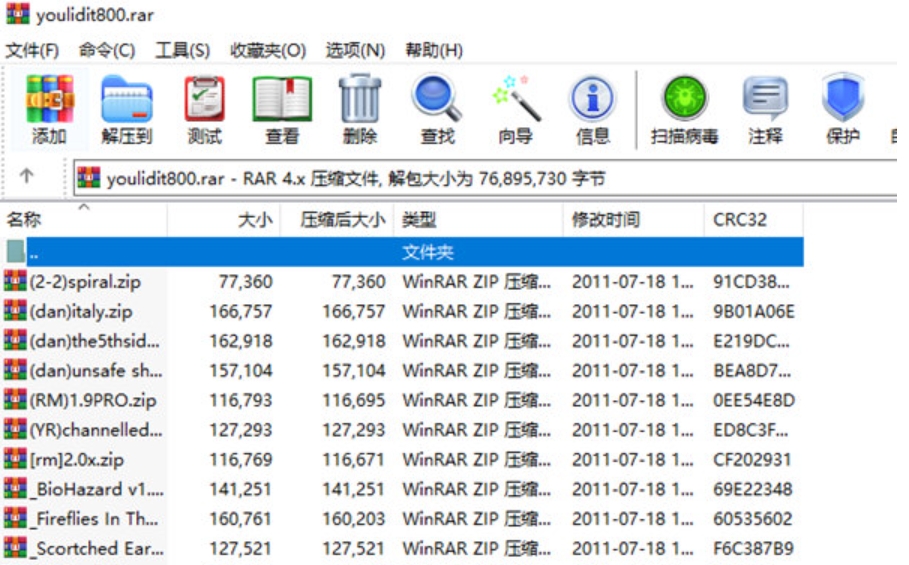Open the 向导 (Wizard) wand icon
This screenshot has height=565, width=909.
(x=516, y=99)
